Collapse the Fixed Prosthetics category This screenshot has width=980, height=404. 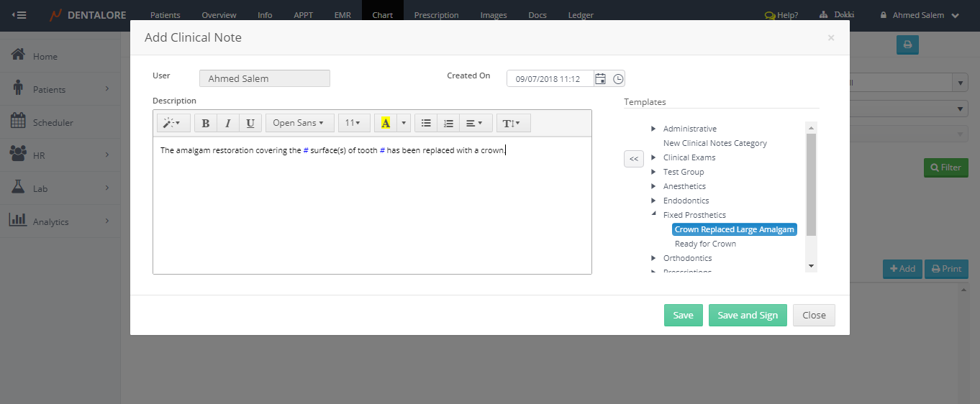[x=653, y=215]
